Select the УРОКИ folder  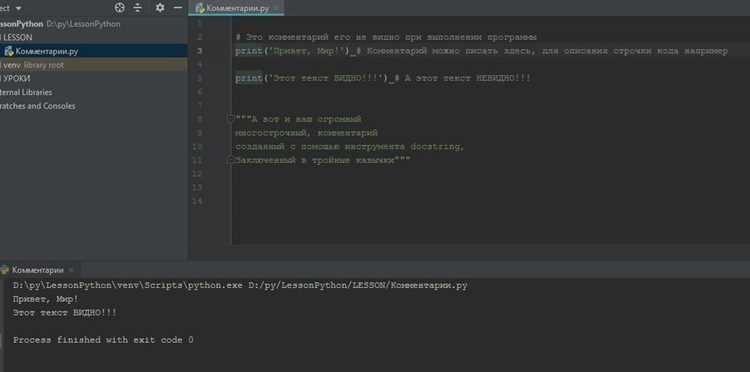[16, 78]
